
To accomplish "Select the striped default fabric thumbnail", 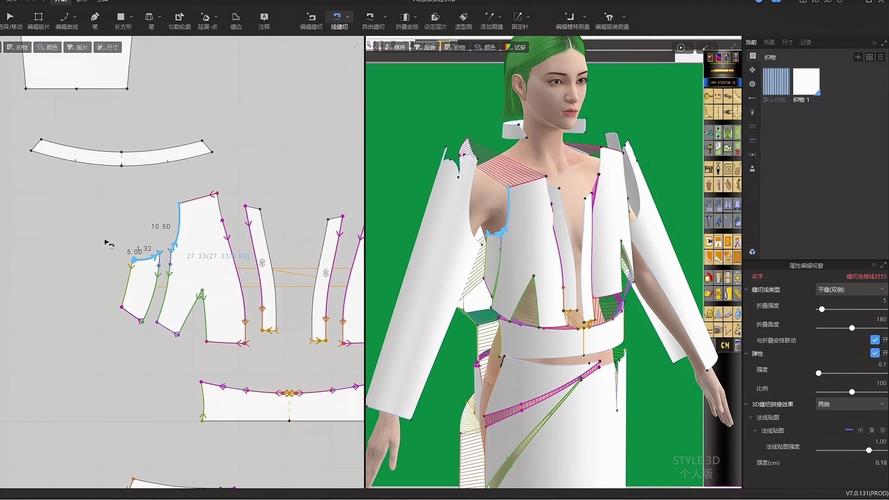I will point(776,81).
